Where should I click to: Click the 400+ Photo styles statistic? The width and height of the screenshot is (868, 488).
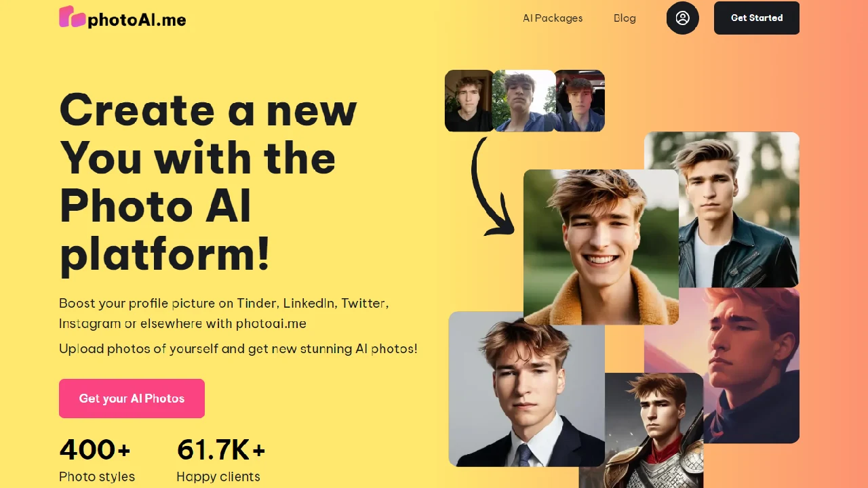coord(97,460)
